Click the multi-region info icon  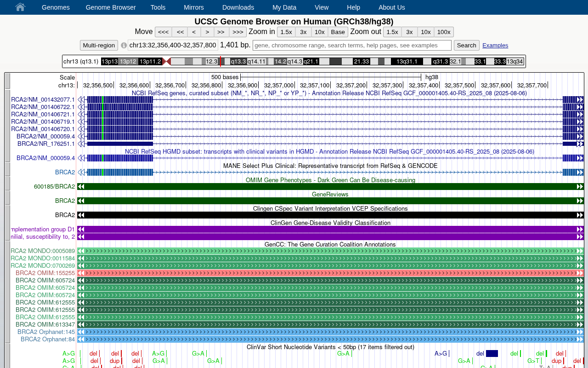(x=124, y=46)
